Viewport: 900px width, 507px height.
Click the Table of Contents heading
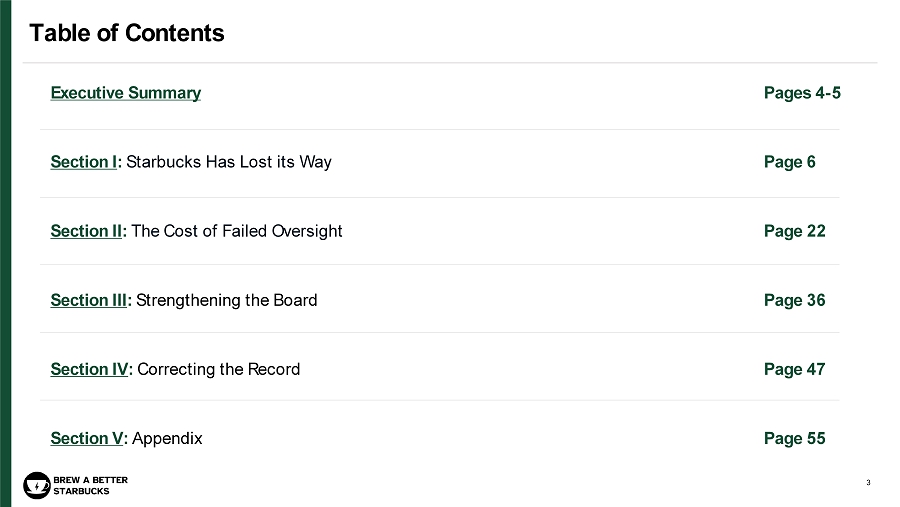[x=127, y=33]
